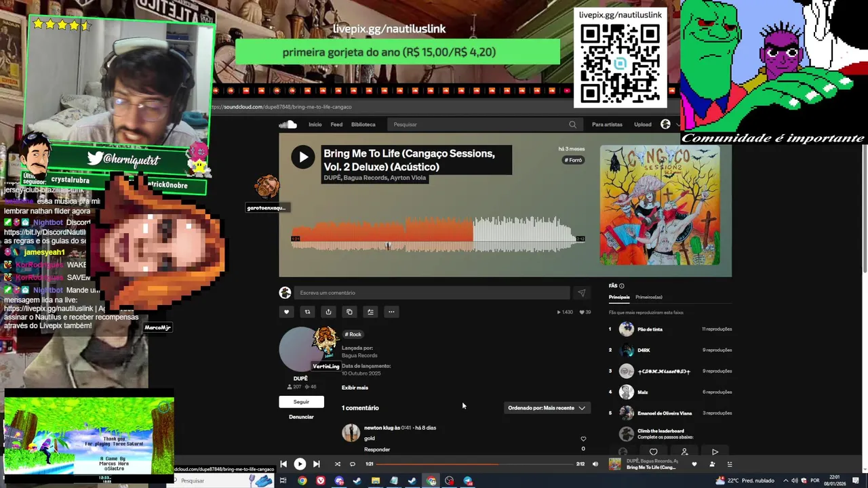Go to the Feed page
This screenshot has height=488, width=868.
[336, 124]
